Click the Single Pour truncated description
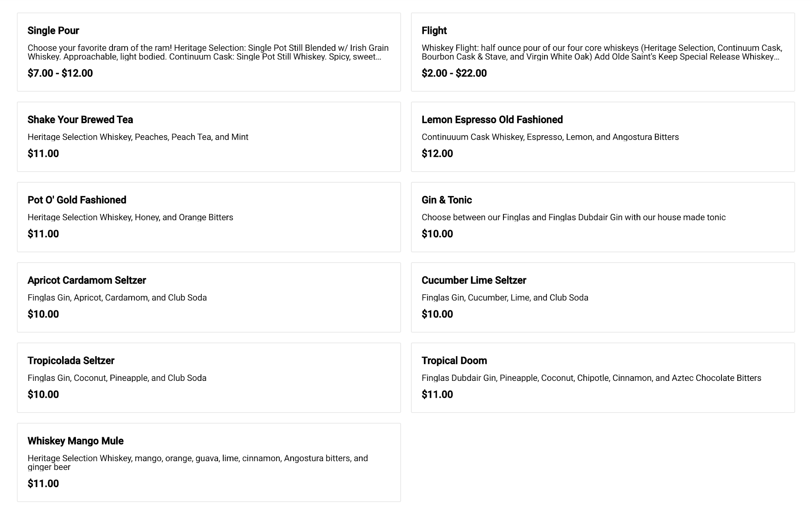Screen dimensions: 812x512 pos(208,52)
